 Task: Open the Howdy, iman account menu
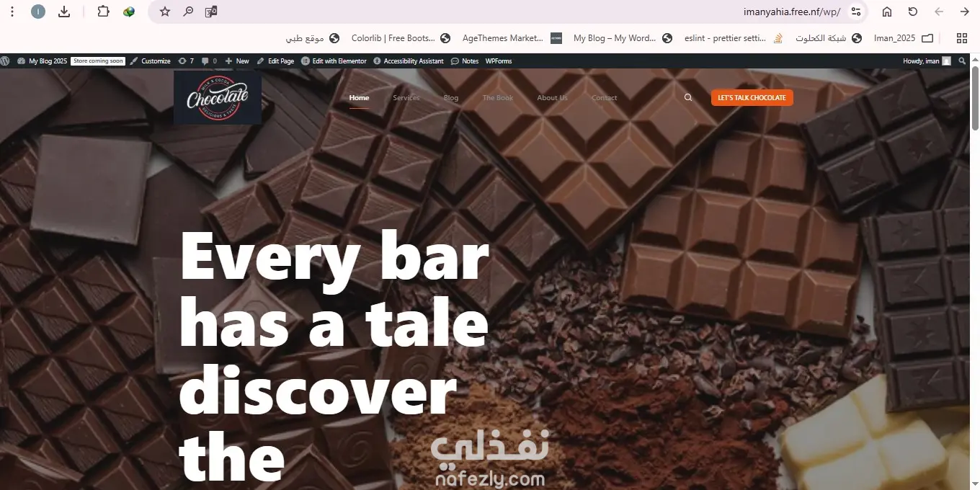(927, 61)
